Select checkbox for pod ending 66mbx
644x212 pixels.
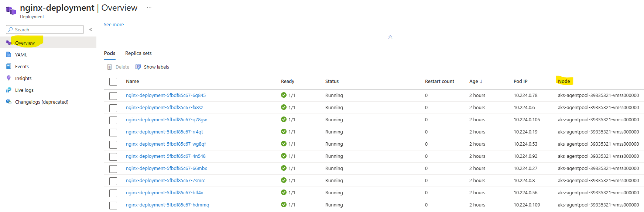point(113,169)
